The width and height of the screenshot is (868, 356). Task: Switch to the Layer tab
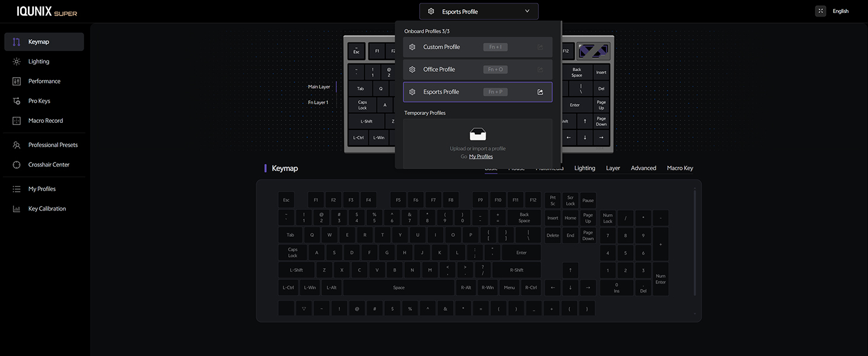tap(613, 168)
